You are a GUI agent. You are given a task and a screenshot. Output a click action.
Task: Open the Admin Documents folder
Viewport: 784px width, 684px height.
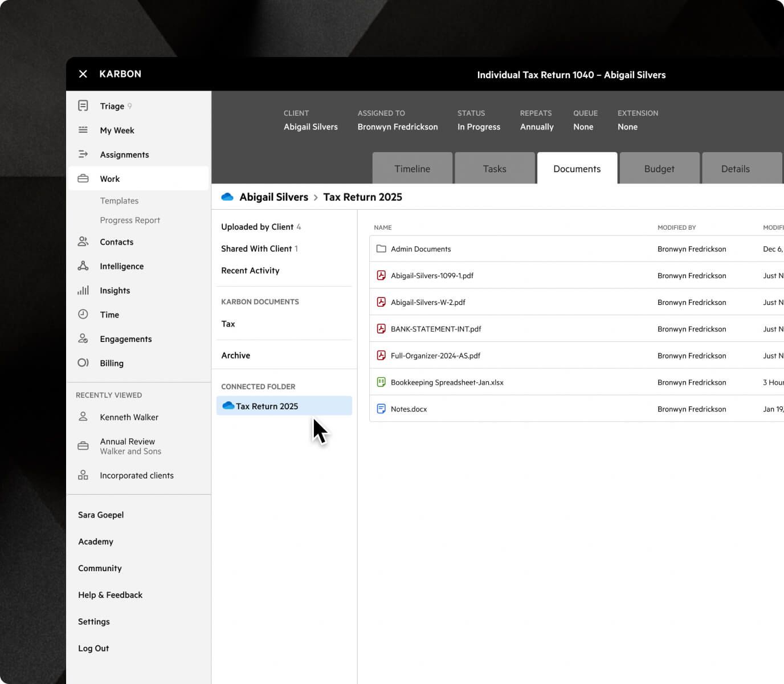420,249
